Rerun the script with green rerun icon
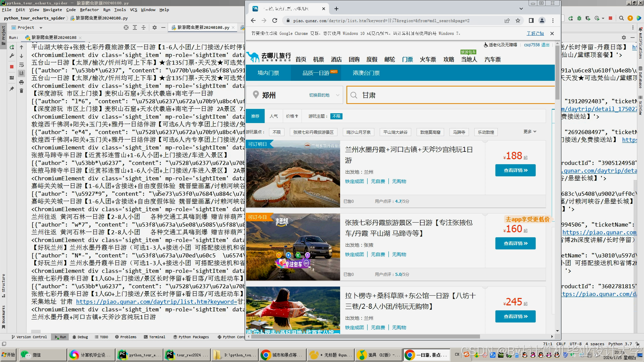Viewport: 644px width, 362px height. pos(12,47)
